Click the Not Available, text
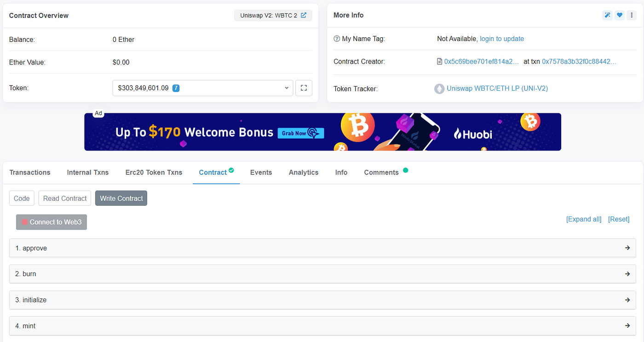The height and width of the screenshot is (342, 644). pyautogui.click(x=457, y=39)
